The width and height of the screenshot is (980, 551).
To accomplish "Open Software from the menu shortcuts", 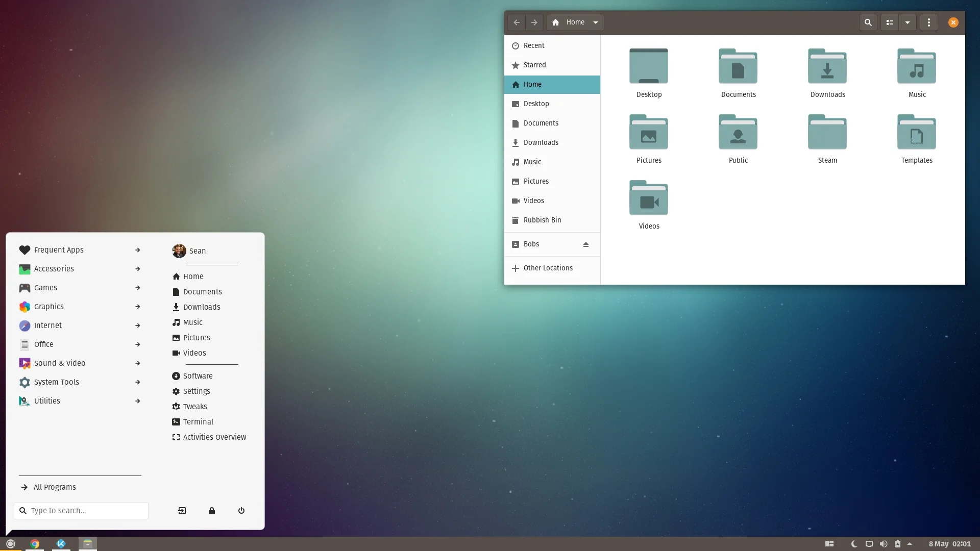I will pyautogui.click(x=192, y=376).
